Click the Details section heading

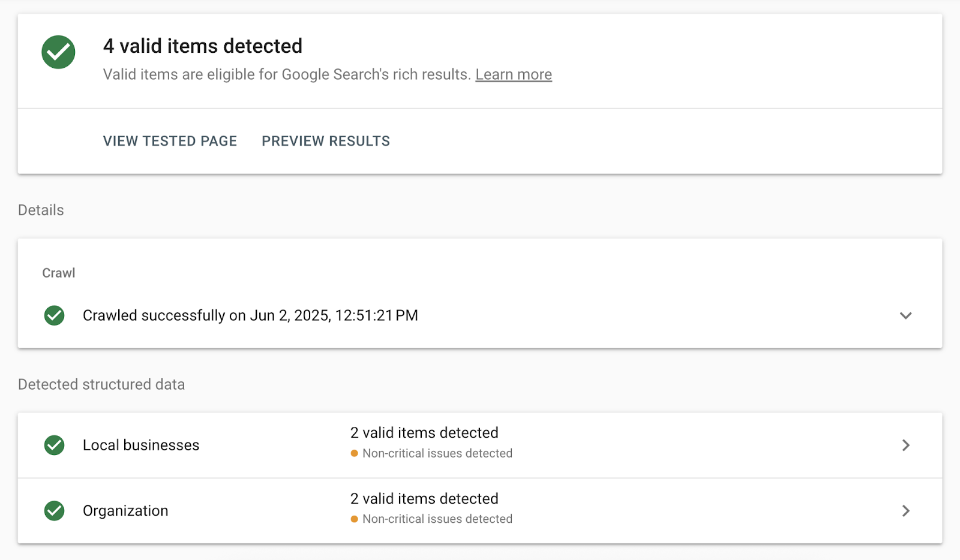click(x=40, y=210)
